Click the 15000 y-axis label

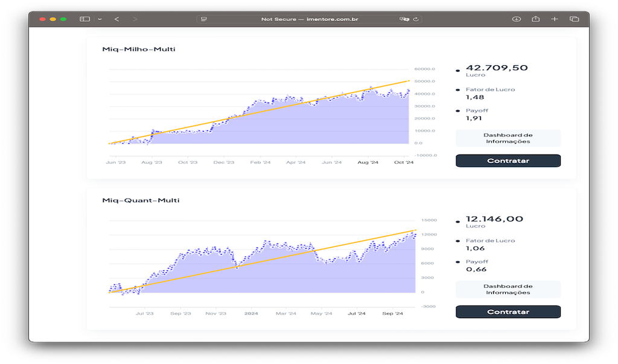click(429, 220)
